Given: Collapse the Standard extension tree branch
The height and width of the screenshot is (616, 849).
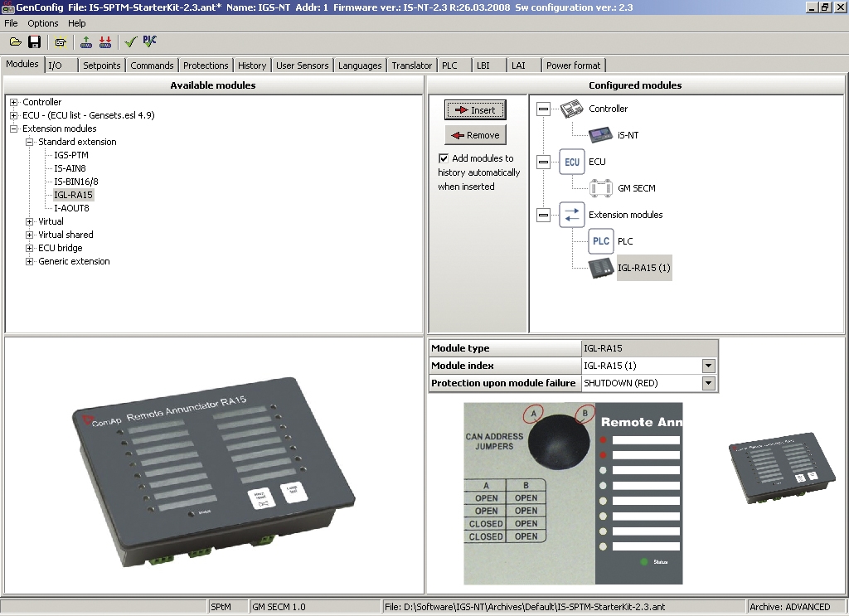Looking at the screenshot, I should (x=30, y=141).
